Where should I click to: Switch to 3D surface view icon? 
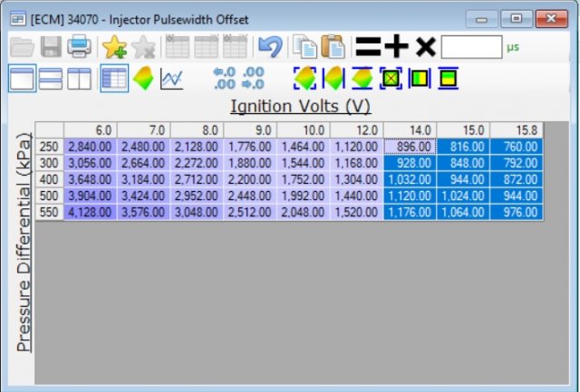[142, 79]
